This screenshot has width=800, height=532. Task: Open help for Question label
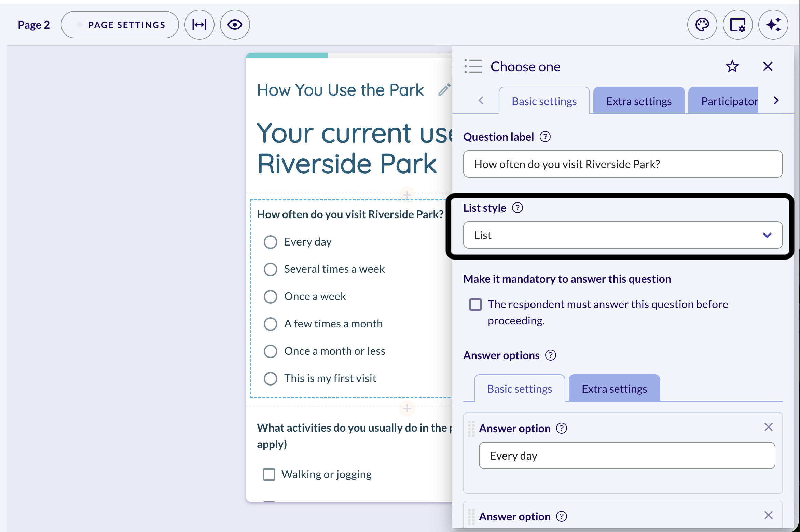(x=545, y=137)
